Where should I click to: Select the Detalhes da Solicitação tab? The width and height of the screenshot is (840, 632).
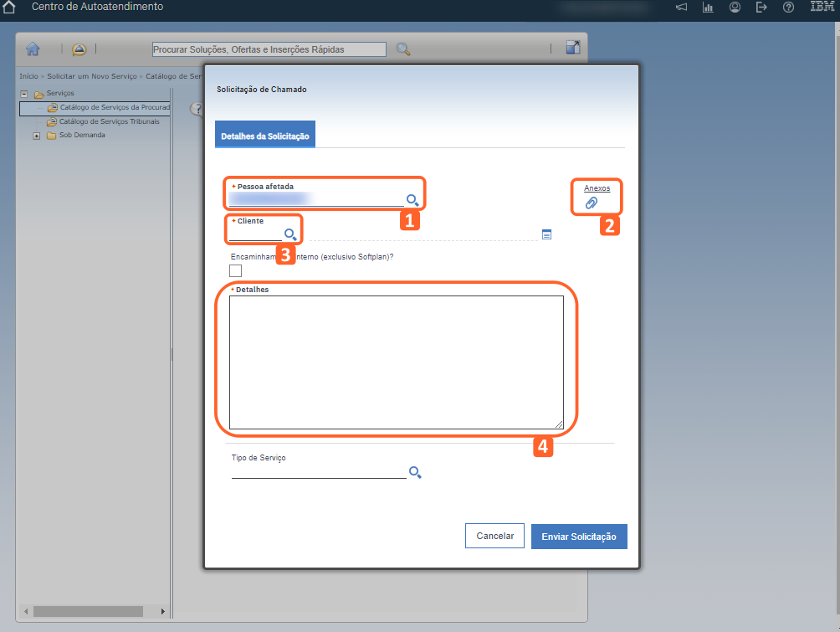click(264, 136)
